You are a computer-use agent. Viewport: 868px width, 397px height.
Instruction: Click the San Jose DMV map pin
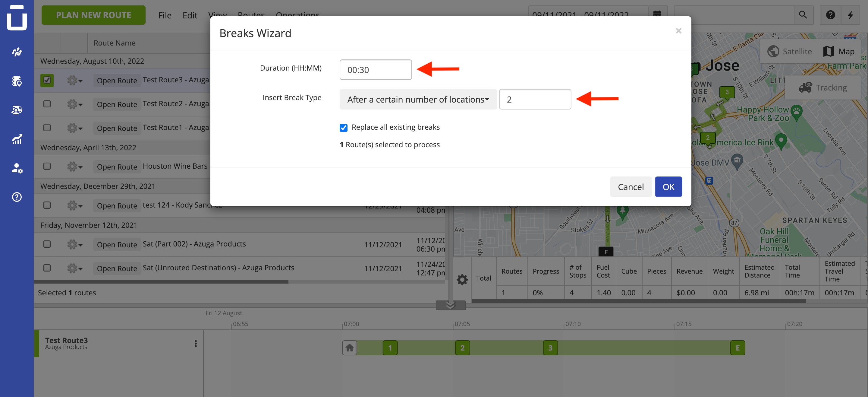(x=737, y=162)
